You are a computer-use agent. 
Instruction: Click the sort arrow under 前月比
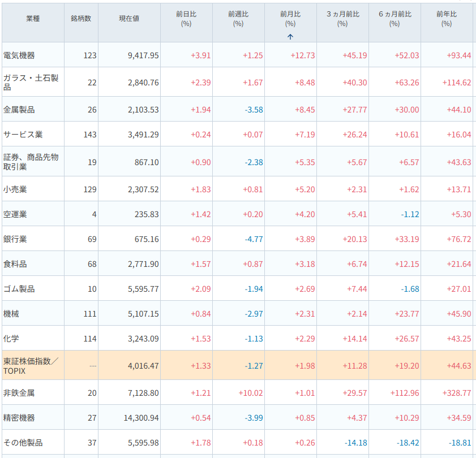290,37
